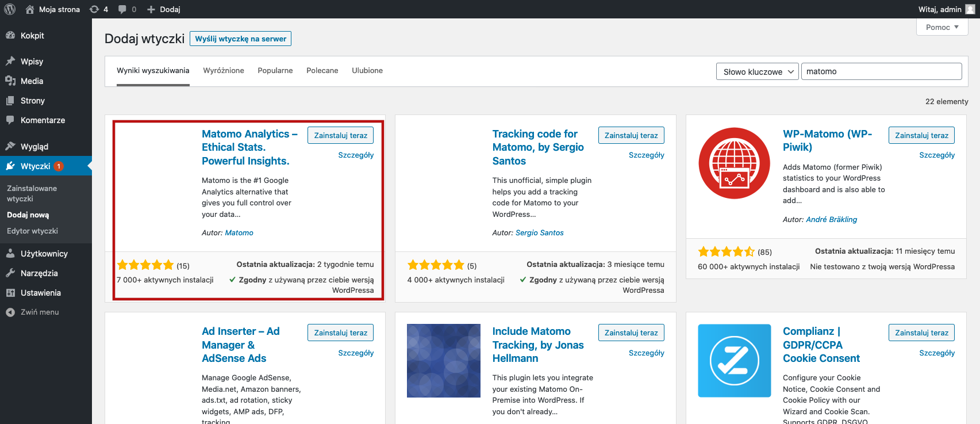Open Dodaj nową submenu item

[28, 215]
